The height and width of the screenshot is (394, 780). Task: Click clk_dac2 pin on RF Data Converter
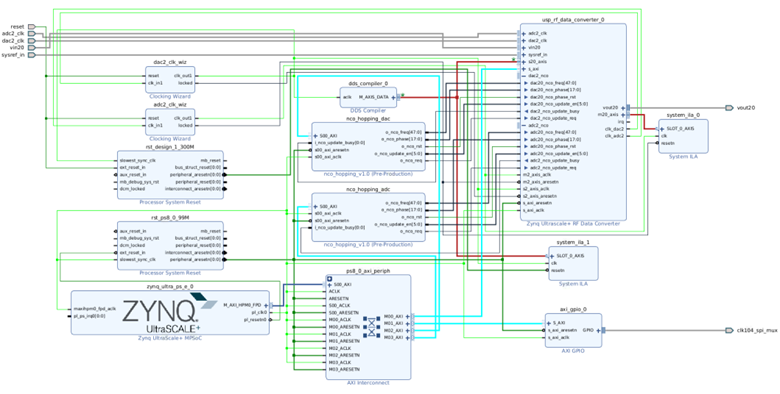tap(614, 128)
